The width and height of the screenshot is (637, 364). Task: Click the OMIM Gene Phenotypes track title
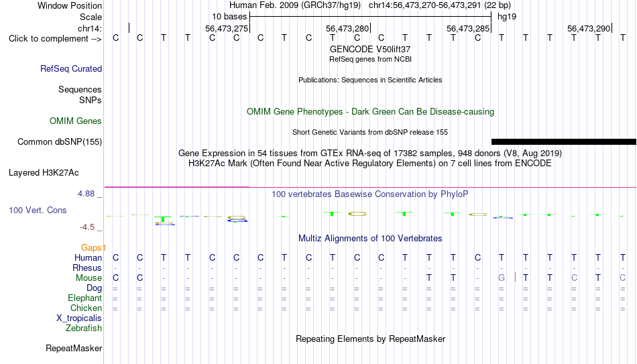pyautogui.click(x=371, y=112)
